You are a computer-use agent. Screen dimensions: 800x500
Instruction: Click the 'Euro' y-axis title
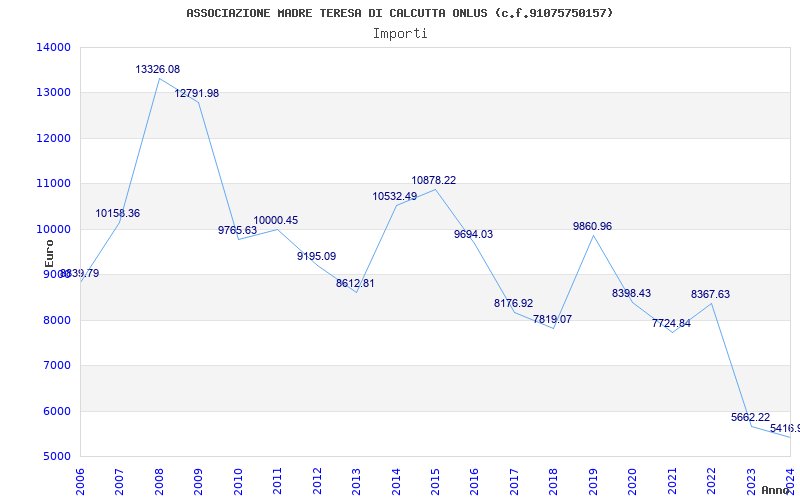click(x=49, y=254)
